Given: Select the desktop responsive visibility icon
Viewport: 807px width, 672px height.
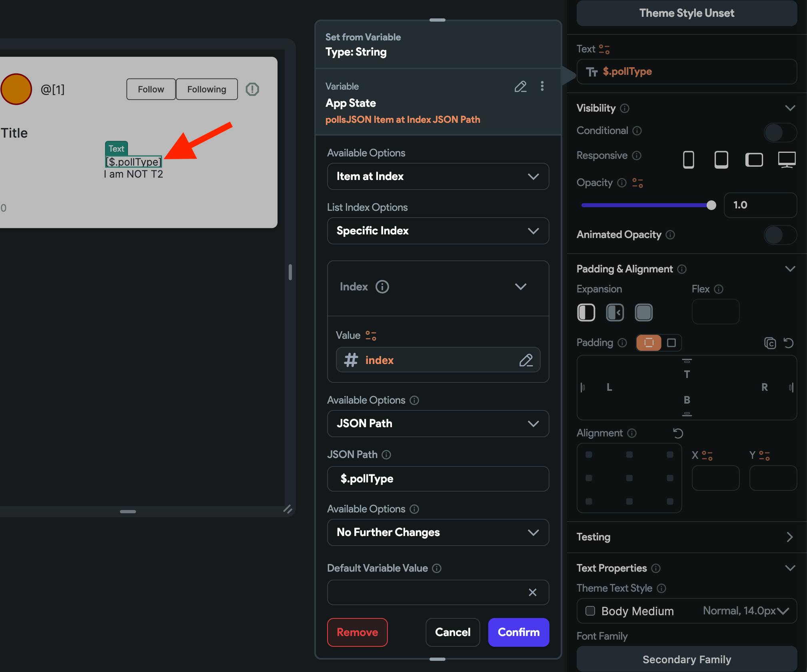Looking at the screenshot, I should (x=786, y=160).
